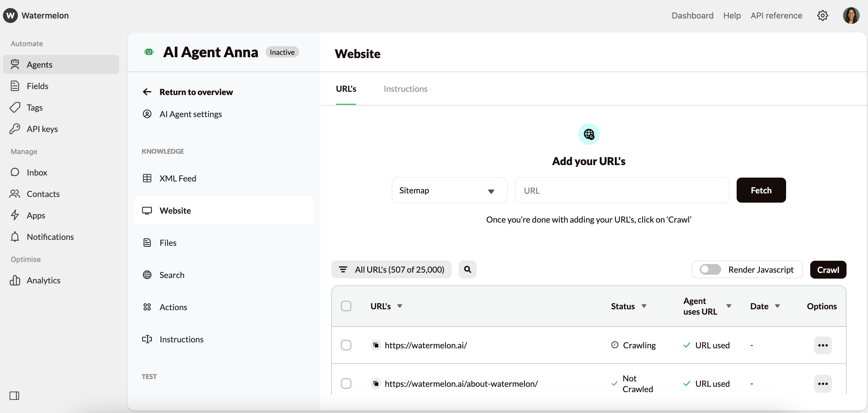Open the Sitemap type dropdown
The image size is (868, 413).
[449, 190]
